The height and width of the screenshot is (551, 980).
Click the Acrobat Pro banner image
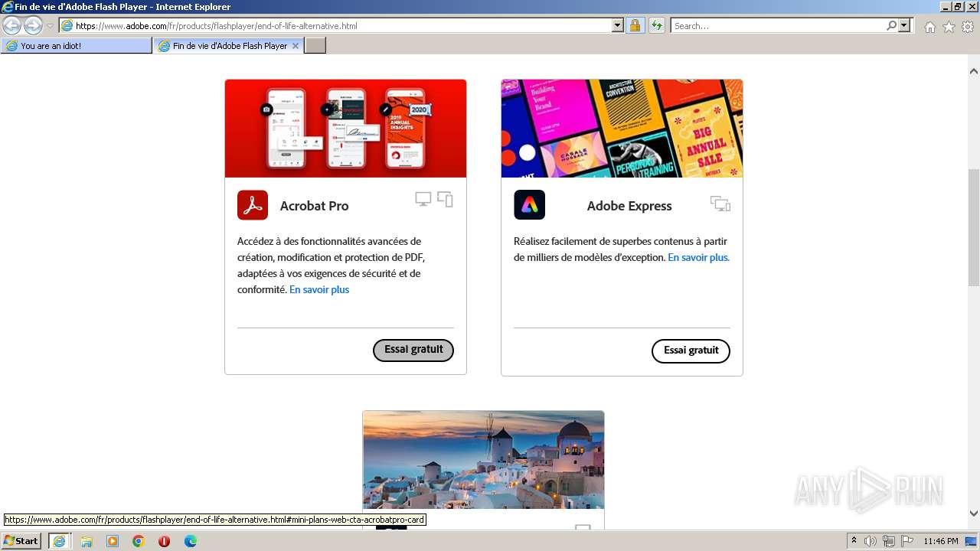pos(345,129)
